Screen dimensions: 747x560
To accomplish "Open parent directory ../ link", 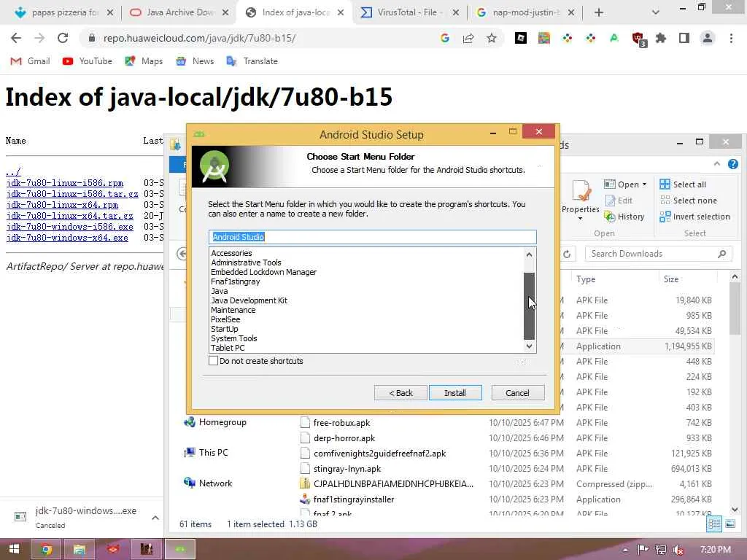I will (x=13, y=172).
